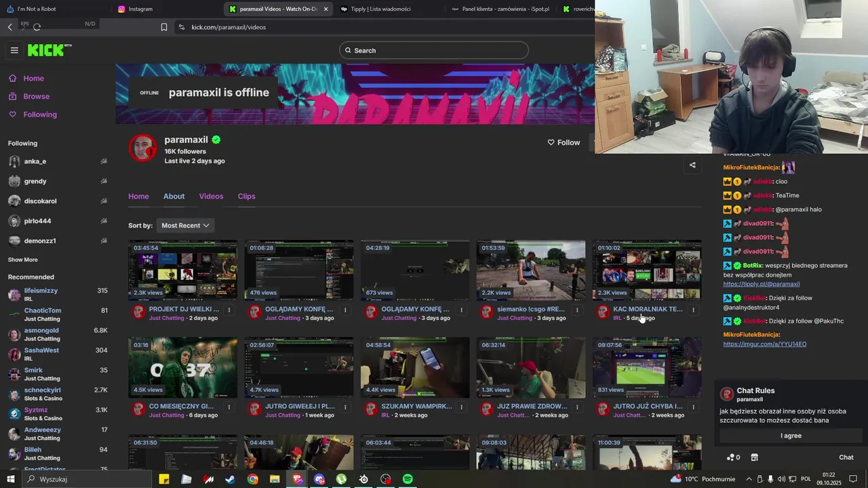This screenshot has width=868, height=488.
Task: Toggle notifications for followed channel anka_e
Action: click(104, 161)
